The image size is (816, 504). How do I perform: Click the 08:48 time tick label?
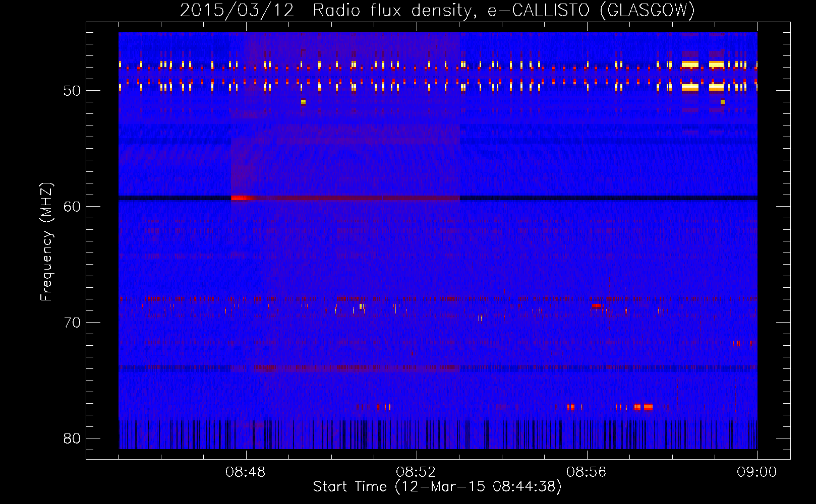[x=246, y=472]
